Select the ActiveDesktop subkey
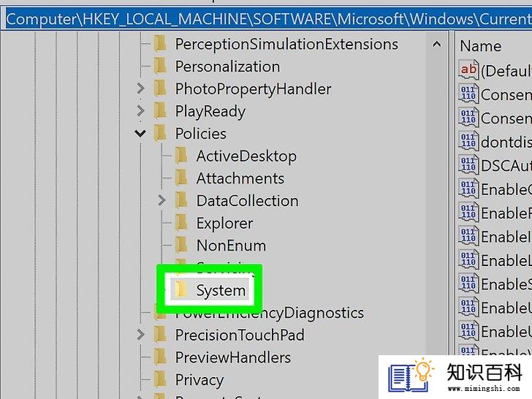Screen dimensions: 532x399 (246, 156)
